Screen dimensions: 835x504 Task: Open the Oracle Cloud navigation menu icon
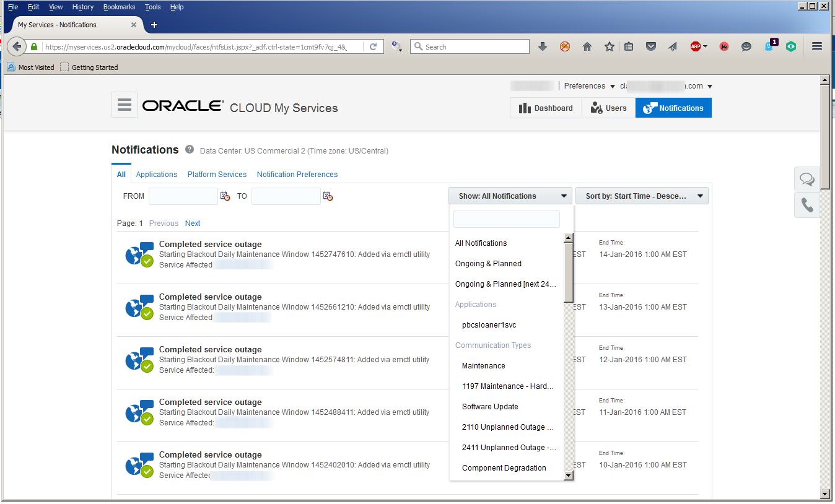125,105
